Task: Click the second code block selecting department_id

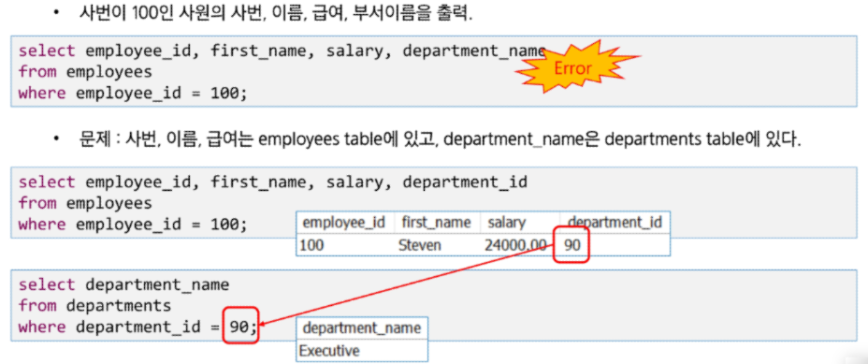Action: click(433, 203)
